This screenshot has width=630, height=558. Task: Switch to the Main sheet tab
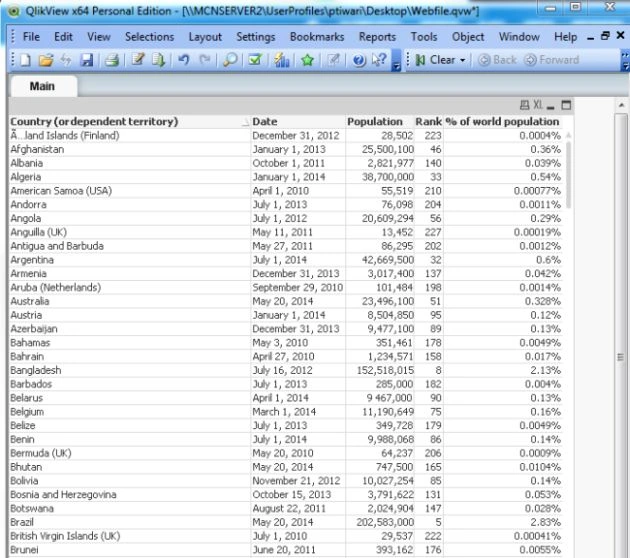[42, 86]
